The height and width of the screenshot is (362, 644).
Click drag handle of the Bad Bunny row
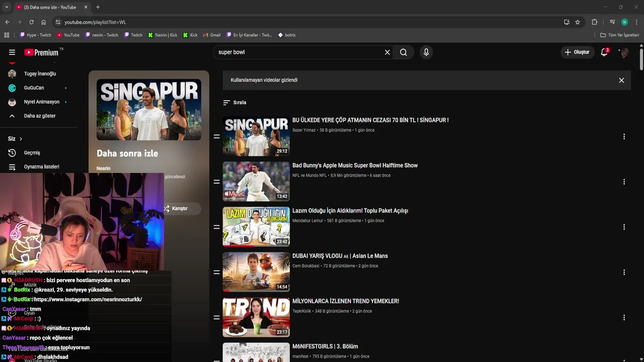[217, 182]
